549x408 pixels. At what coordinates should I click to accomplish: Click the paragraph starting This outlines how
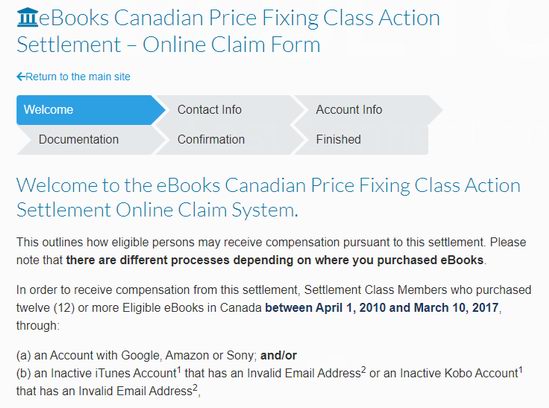click(271, 251)
